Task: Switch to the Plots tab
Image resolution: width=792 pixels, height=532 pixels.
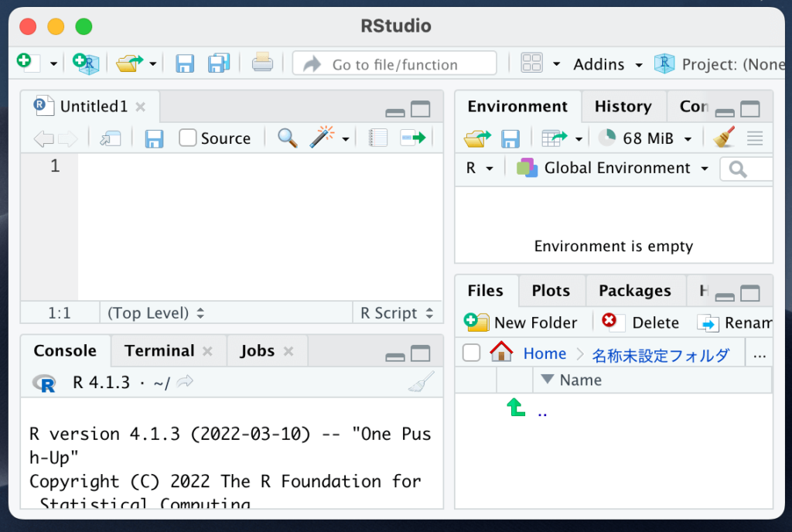Action: (551, 291)
